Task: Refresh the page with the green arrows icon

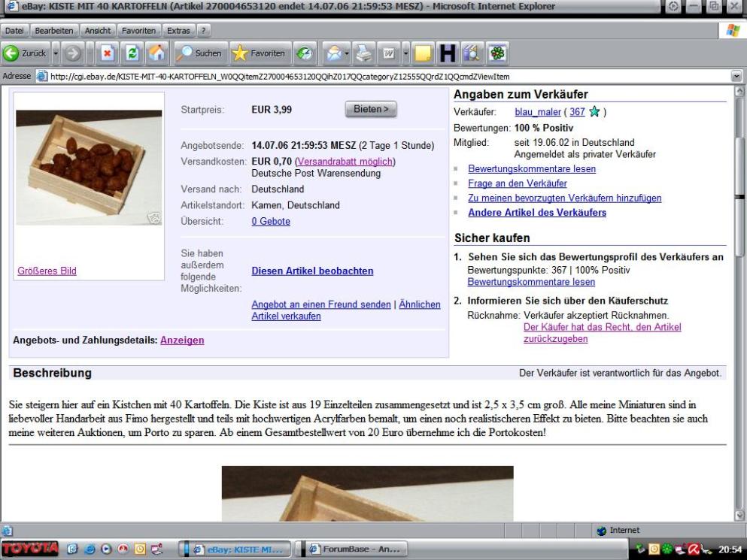Action: click(x=132, y=53)
